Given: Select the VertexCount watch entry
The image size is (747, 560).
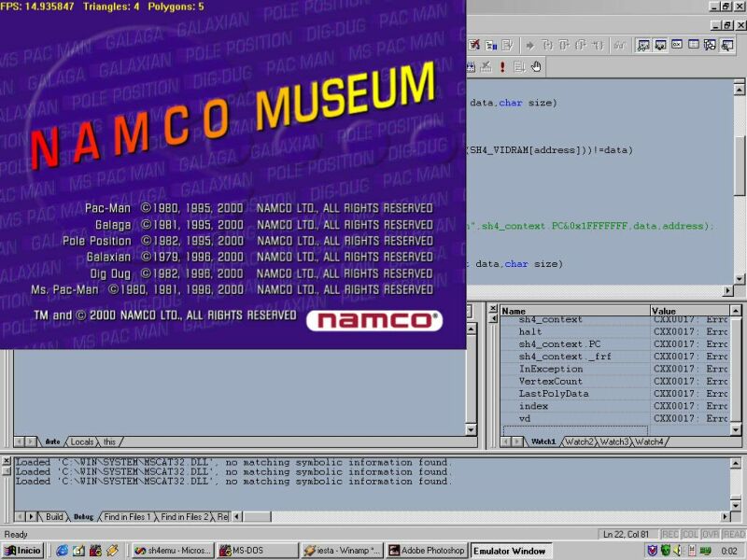Looking at the screenshot, I should pyautogui.click(x=614, y=381).
